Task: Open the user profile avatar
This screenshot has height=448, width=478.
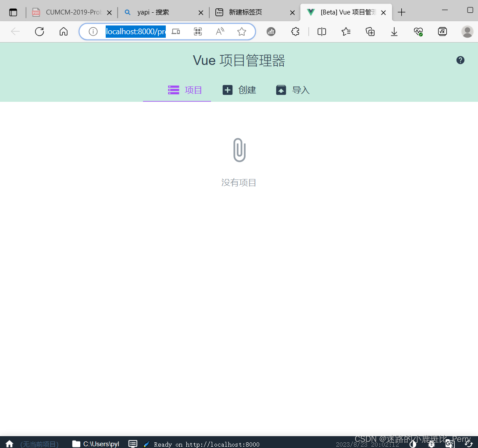Action: (467, 32)
